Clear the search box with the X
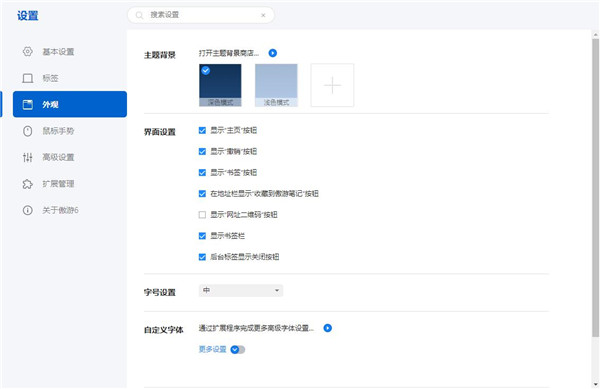This screenshot has height=389, width=600. 263,15
